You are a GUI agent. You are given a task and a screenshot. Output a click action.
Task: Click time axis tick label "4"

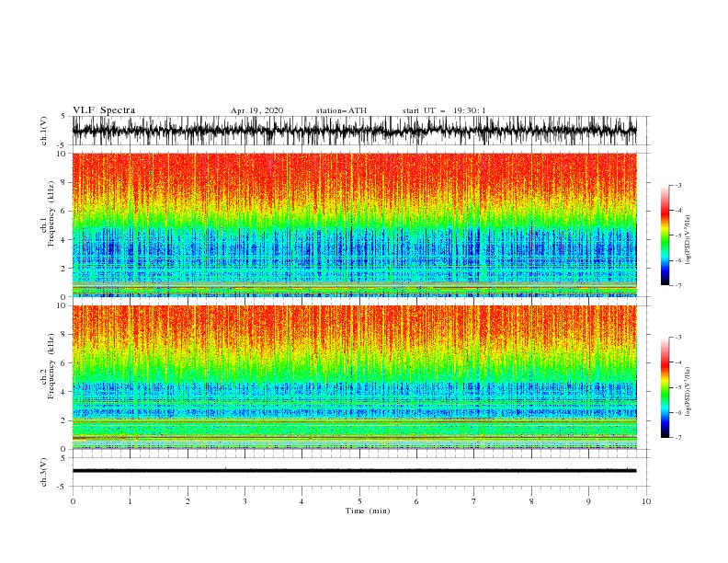tap(301, 501)
